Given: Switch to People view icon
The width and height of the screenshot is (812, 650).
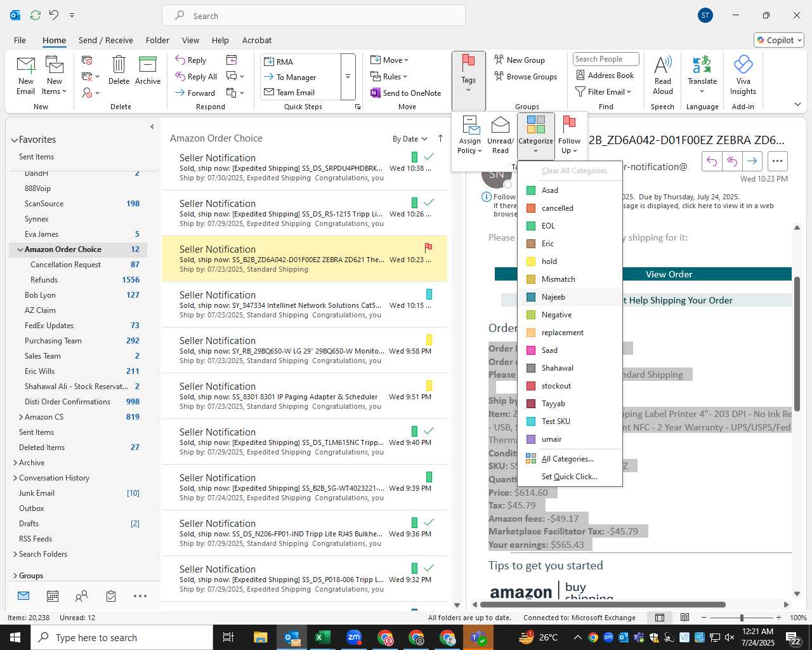Looking at the screenshot, I should tap(81, 596).
